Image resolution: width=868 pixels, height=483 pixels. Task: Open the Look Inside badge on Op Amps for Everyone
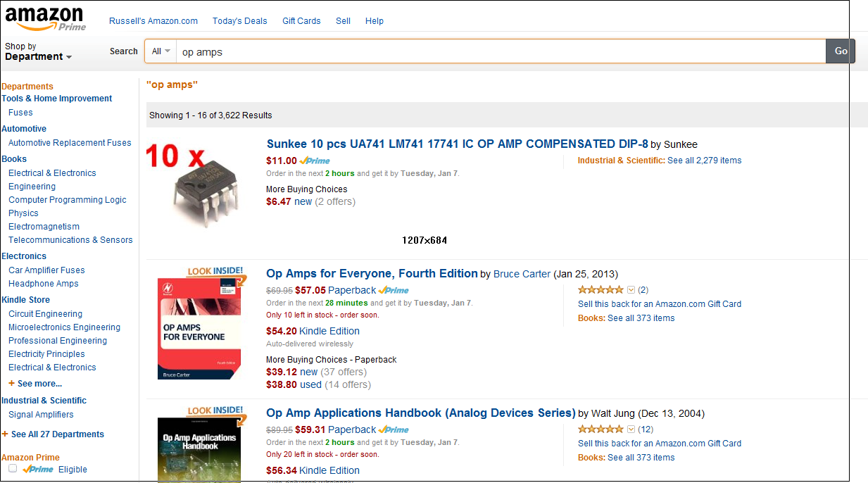(215, 273)
